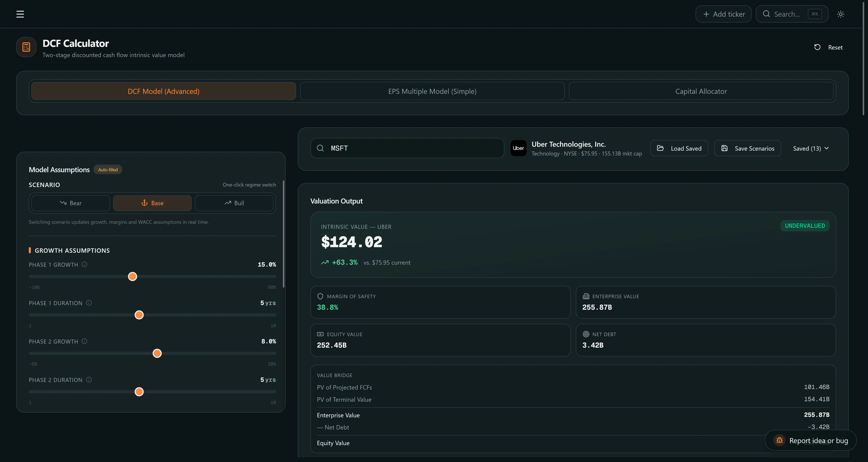The image size is (868, 462).
Task: Click the Add ticker button
Action: pos(724,14)
